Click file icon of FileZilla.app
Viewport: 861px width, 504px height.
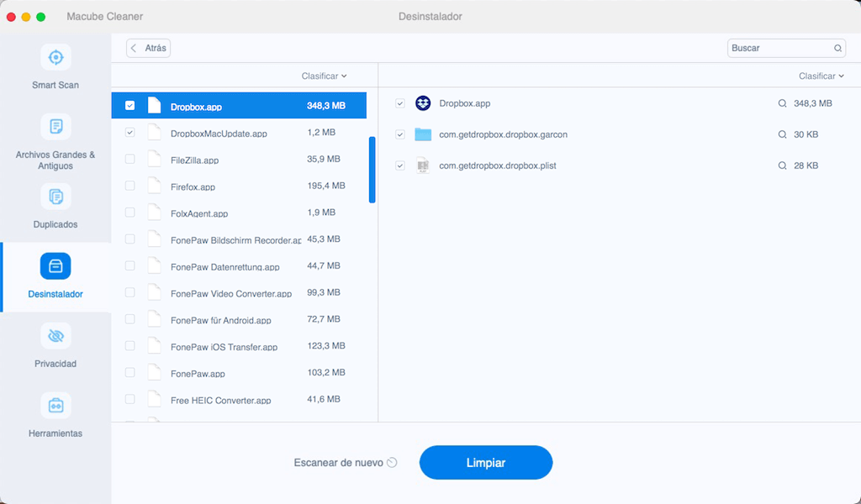tap(155, 159)
